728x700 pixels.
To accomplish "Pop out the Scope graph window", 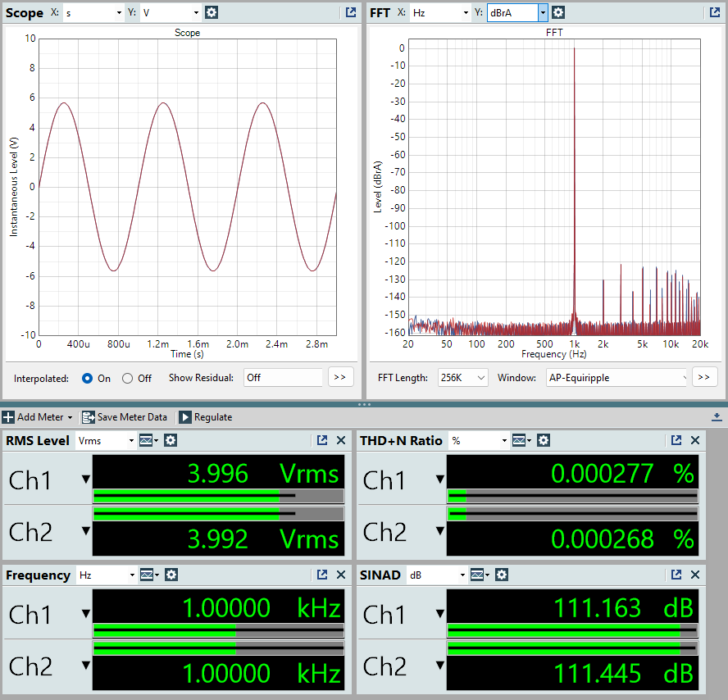I will (x=350, y=12).
